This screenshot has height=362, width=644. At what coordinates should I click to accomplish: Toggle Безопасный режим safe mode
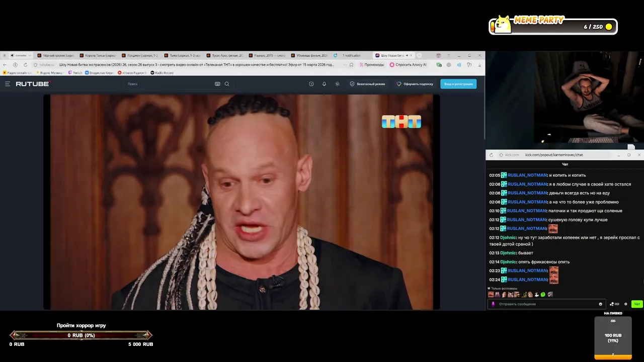tap(367, 84)
